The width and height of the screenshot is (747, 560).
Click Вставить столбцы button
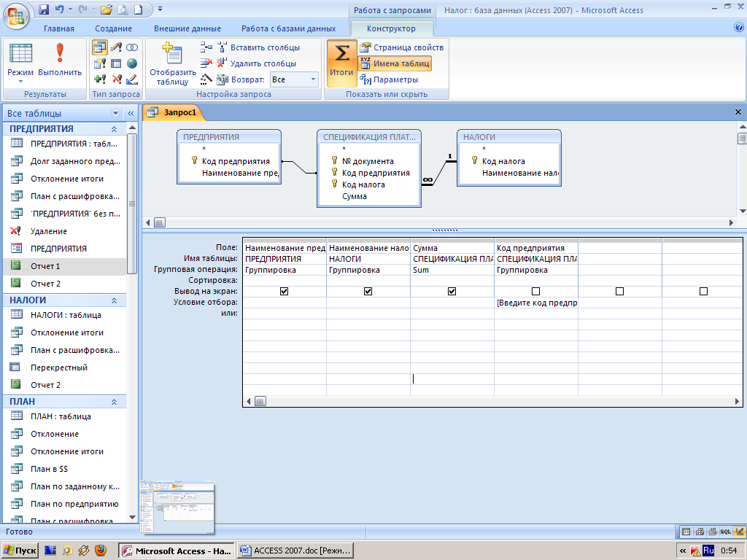click(x=259, y=47)
